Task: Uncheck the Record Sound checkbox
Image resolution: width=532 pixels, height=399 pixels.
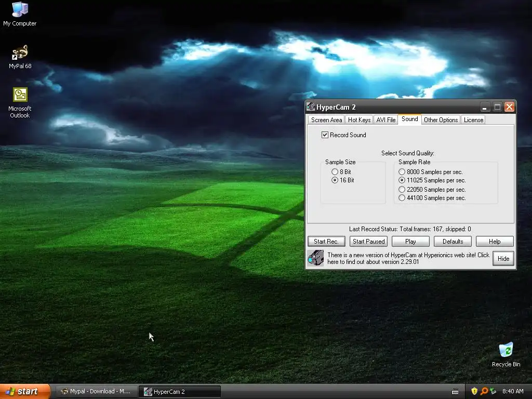Action: point(325,135)
